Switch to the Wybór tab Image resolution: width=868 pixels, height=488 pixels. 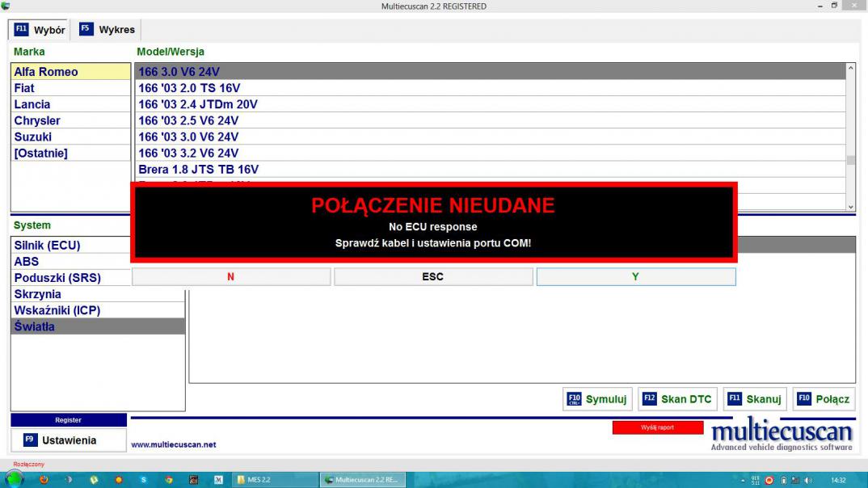pyautogui.click(x=40, y=30)
